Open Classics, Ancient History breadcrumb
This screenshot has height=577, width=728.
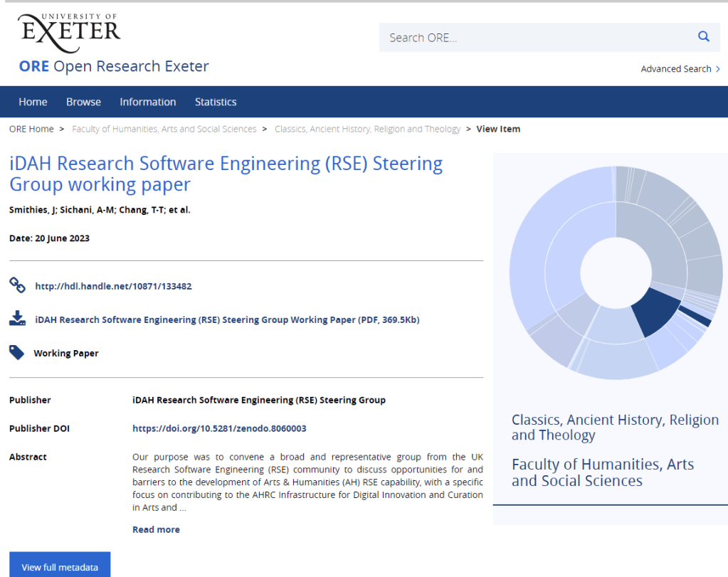367,129
